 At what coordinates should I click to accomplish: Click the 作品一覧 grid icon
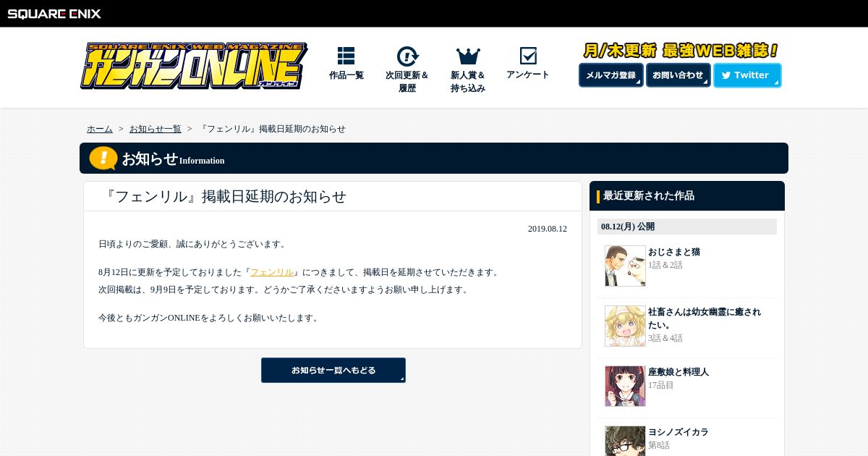tap(346, 56)
